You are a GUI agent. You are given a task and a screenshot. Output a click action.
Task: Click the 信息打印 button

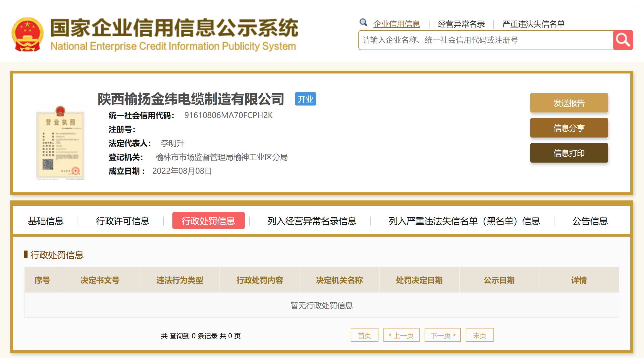(569, 153)
